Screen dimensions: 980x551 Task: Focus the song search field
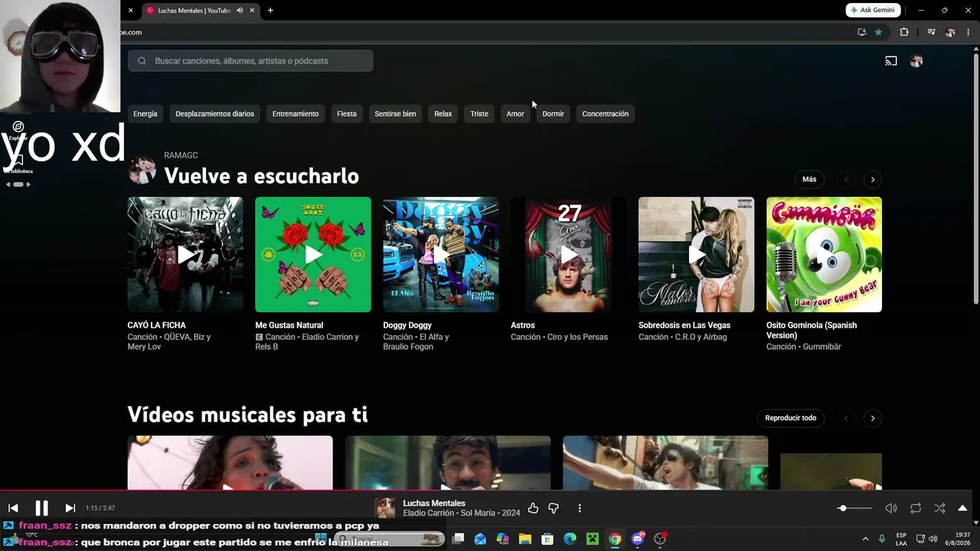pos(250,60)
